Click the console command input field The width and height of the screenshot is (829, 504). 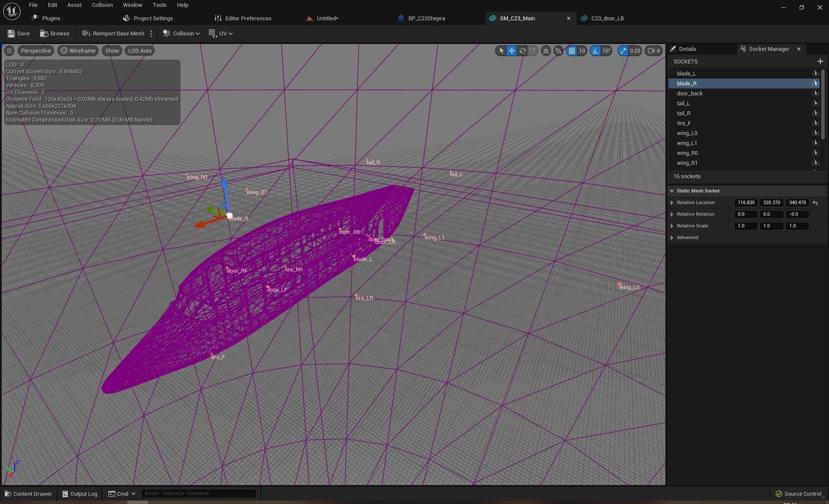pyautogui.click(x=199, y=493)
